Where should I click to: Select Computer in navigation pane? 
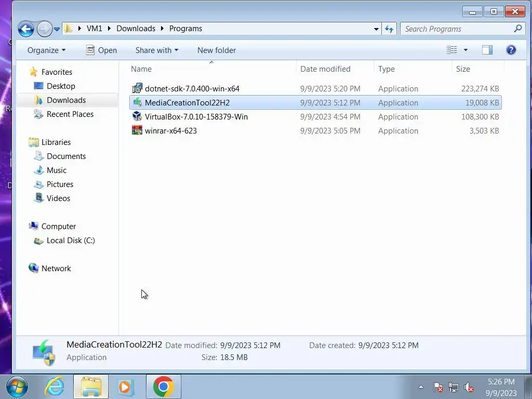(x=58, y=227)
